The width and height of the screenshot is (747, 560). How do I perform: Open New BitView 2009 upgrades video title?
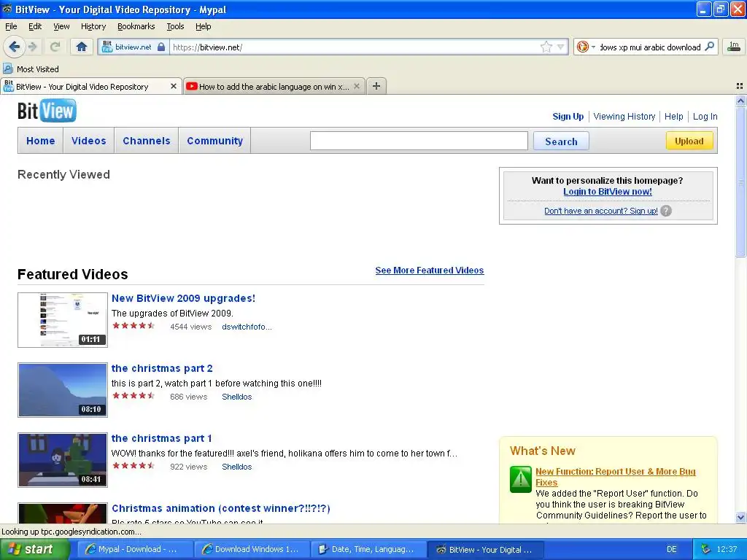(183, 298)
